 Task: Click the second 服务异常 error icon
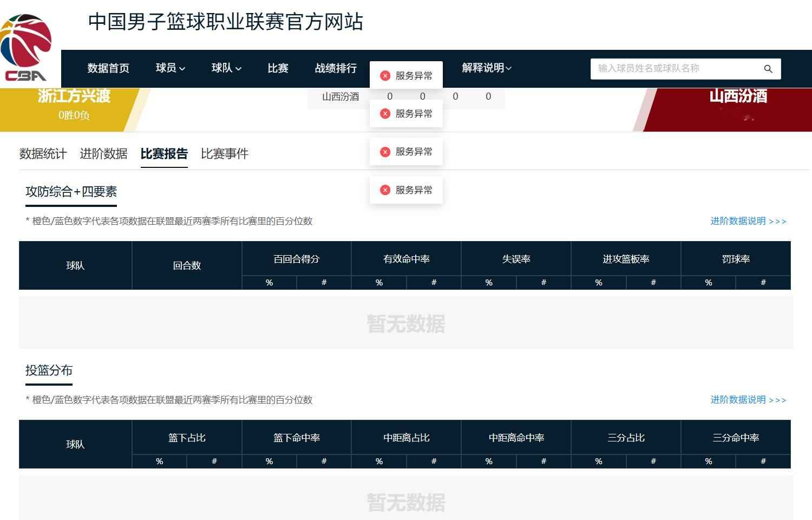[385, 113]
